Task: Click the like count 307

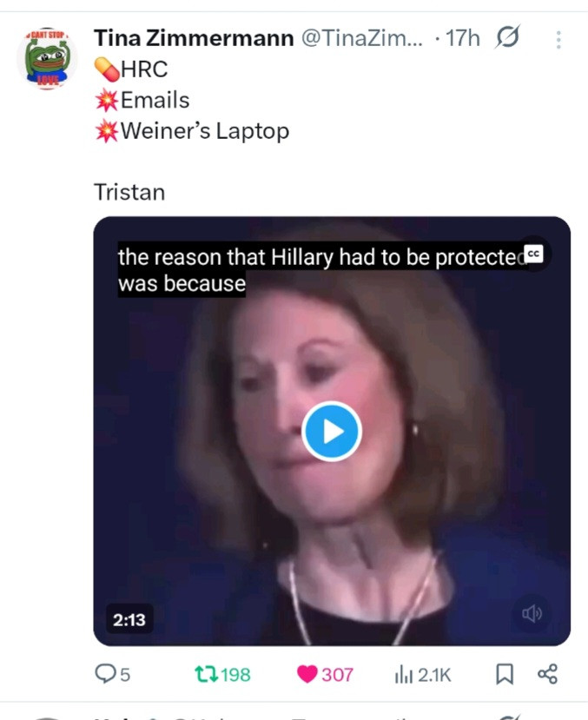Action: [337, 675]
